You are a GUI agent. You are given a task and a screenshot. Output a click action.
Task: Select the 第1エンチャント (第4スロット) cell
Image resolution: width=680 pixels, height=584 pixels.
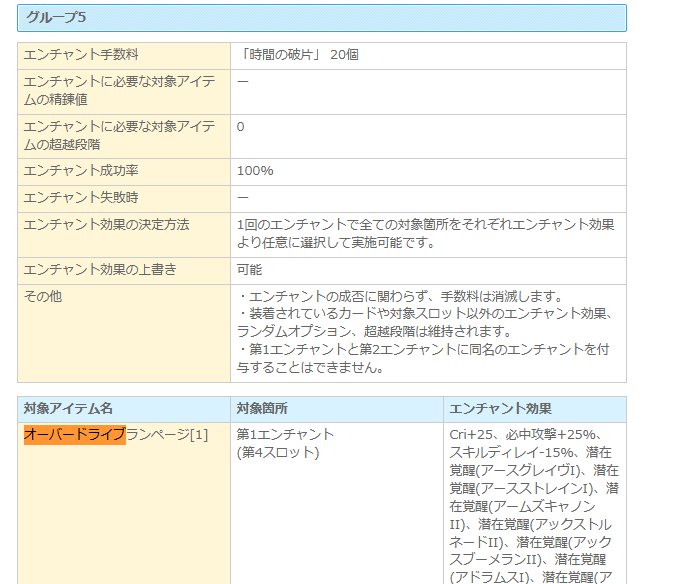click(x=285, y=443)
